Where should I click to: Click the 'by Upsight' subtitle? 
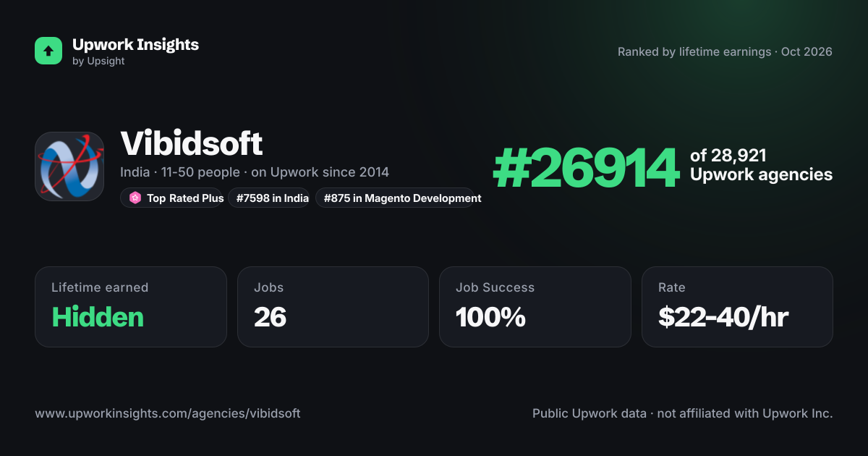(x=98, y=62)
